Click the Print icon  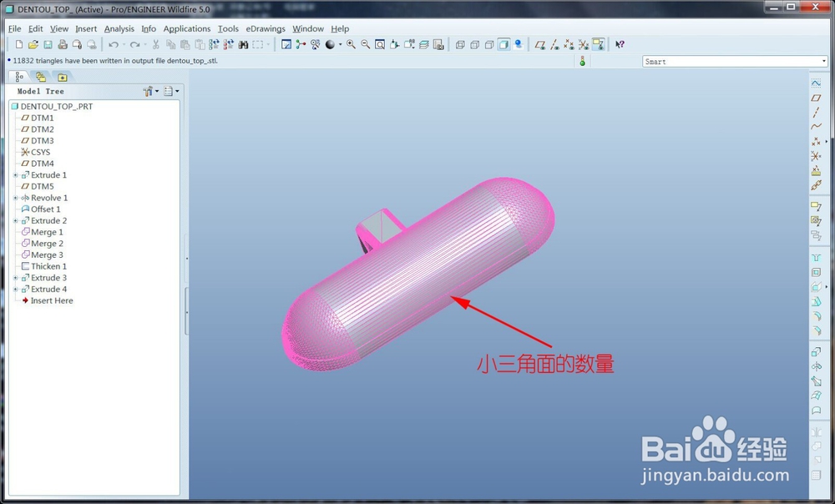click(61, 44)
